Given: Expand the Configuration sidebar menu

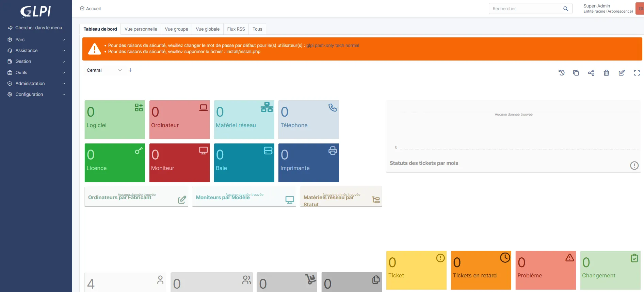Looking at the screenshot, I should (x=36, y=95).
